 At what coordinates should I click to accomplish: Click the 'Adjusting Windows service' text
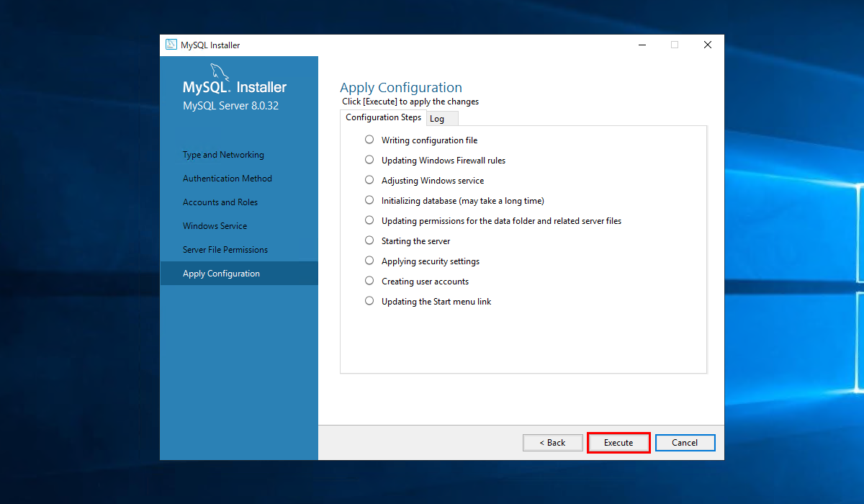[x=433, y=181]
